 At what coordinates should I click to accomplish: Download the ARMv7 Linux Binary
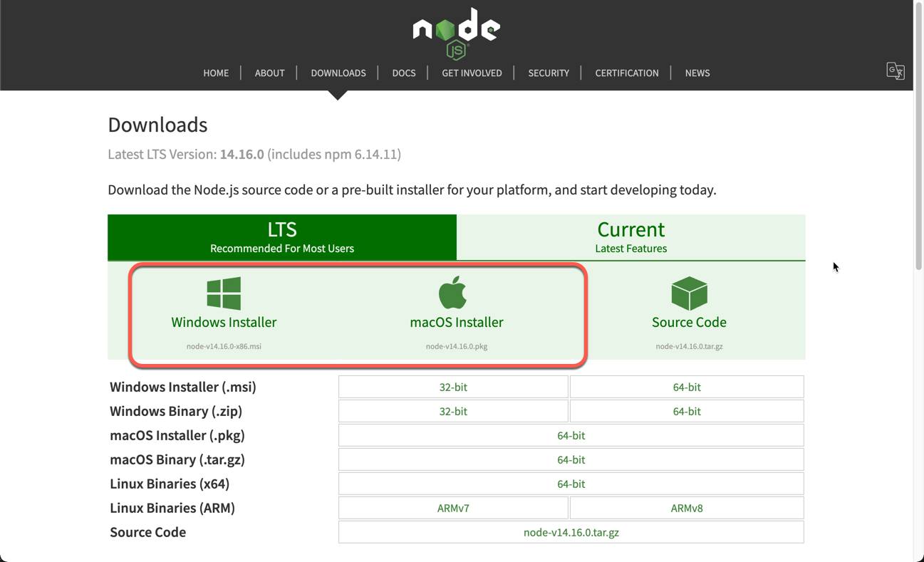(453, 507)
